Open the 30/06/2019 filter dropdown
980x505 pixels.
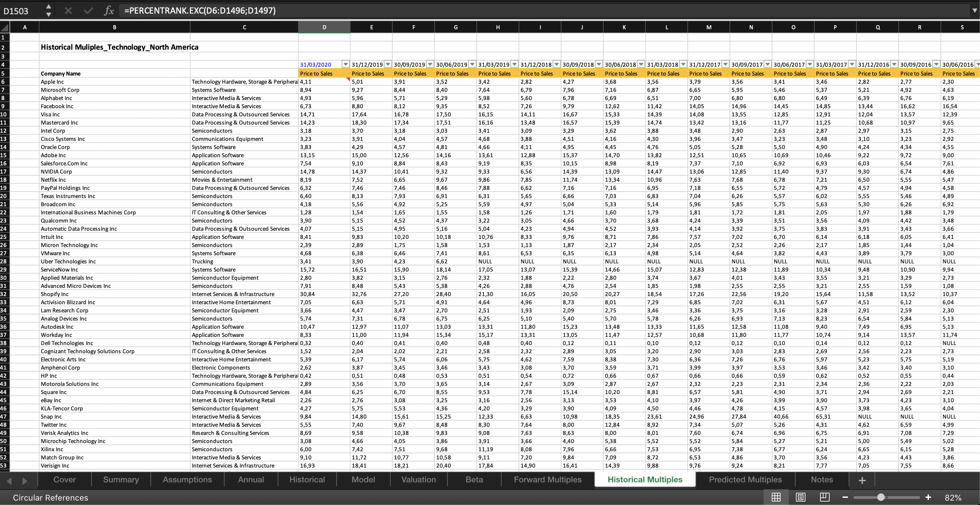pos(472,64)
